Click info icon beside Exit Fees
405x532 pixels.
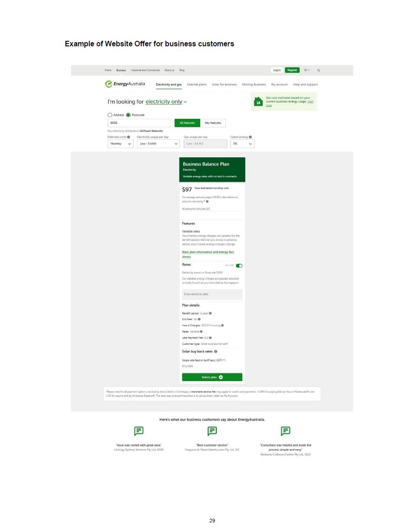pyautogui.click(x=199, y=319)
